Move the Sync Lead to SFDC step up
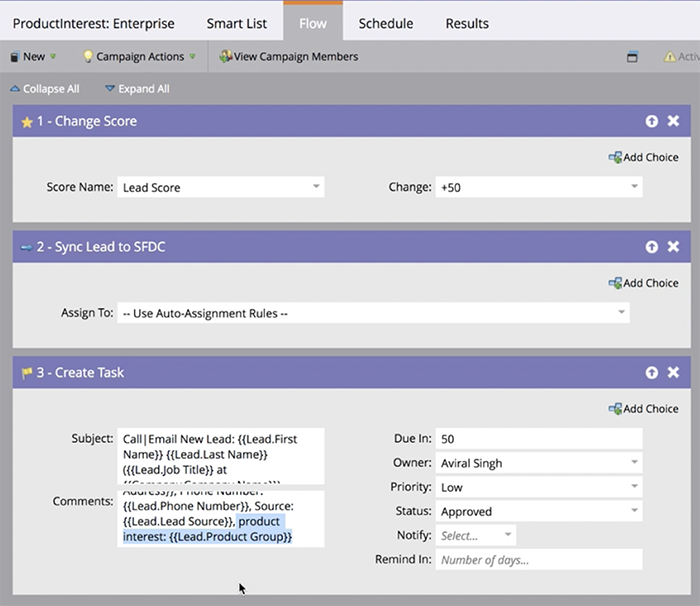This screenshot has height=606, width=700. [x=652, y=247]
